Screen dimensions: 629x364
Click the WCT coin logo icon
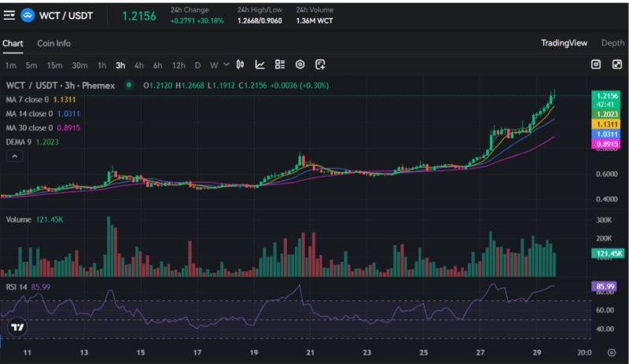click(x=28, y=15)
